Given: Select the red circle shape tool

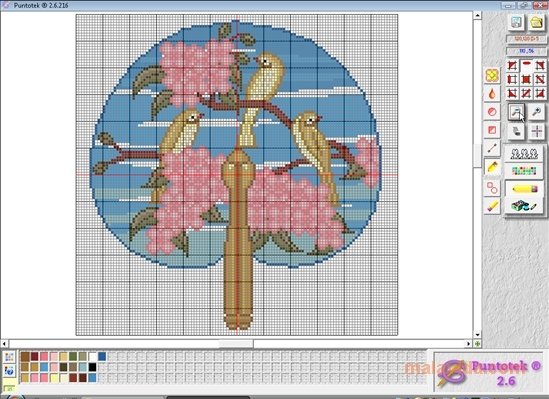Looking at the screenshot, I should [492, 112].
